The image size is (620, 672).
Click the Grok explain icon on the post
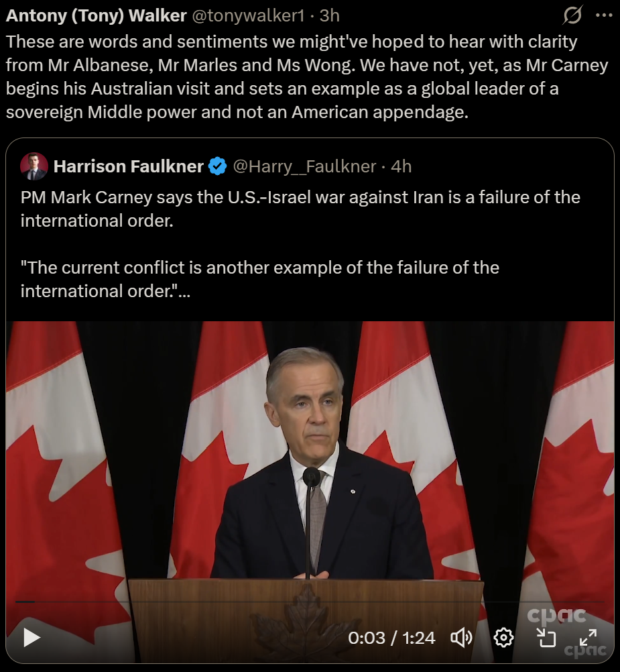(x=572, y=15)
